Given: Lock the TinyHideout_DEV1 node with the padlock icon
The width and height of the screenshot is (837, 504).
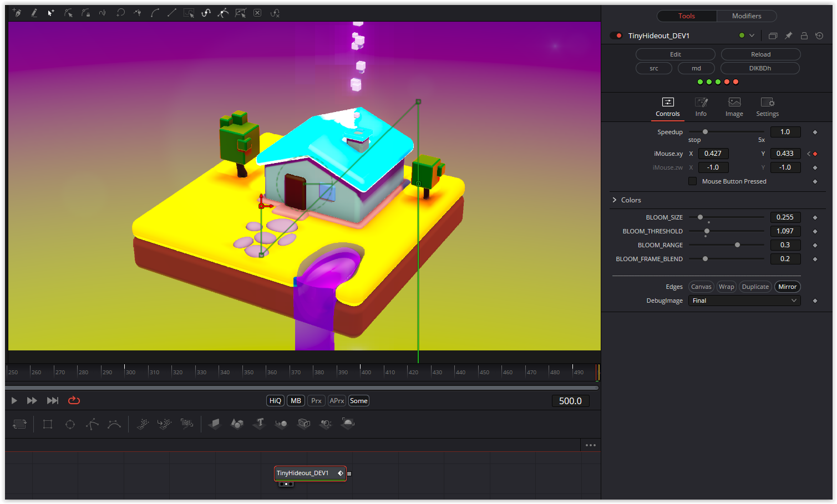Looking at the screenshot, I should (804, 35).
